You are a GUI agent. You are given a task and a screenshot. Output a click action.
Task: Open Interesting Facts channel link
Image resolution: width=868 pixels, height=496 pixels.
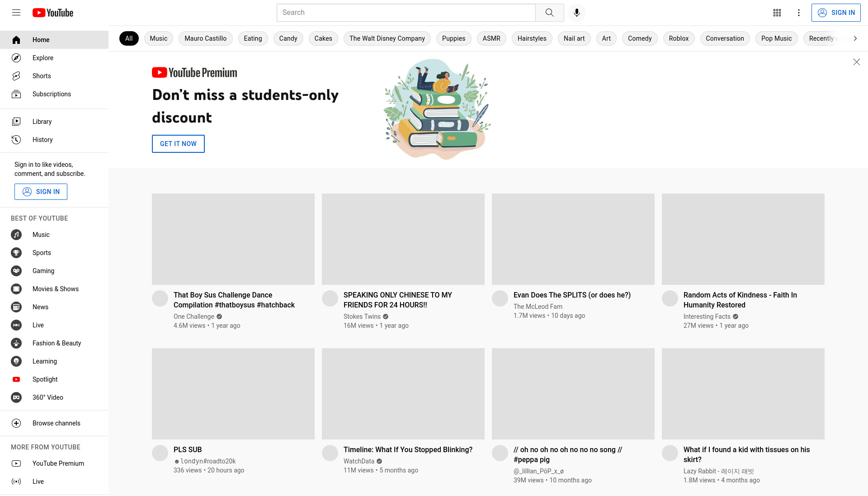(x=707, y=316)
